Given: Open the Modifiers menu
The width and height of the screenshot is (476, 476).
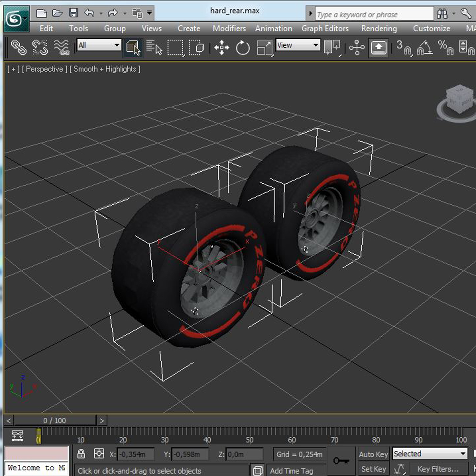Looking at the screenshot, I should click(229, 28).
